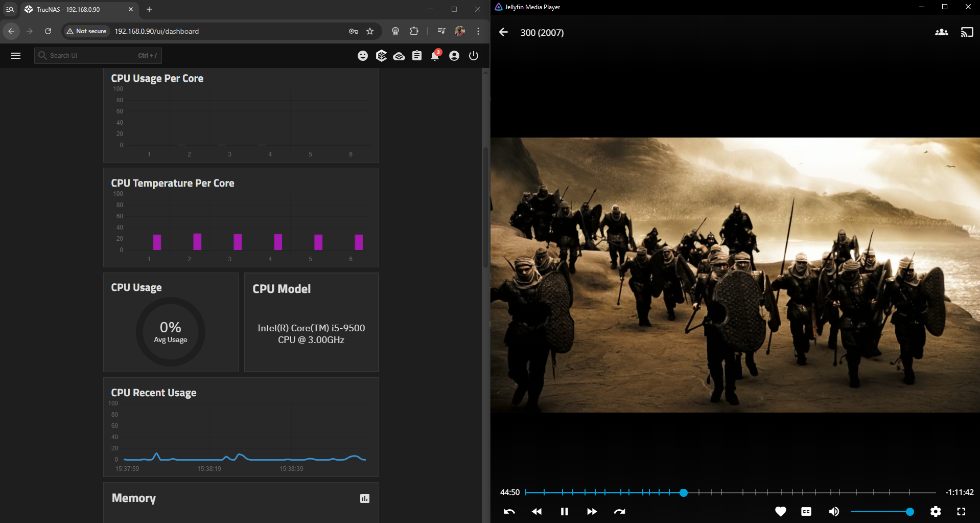Open the browser profile avatar
Screen dimensions: 980x523
pos(460,31)
